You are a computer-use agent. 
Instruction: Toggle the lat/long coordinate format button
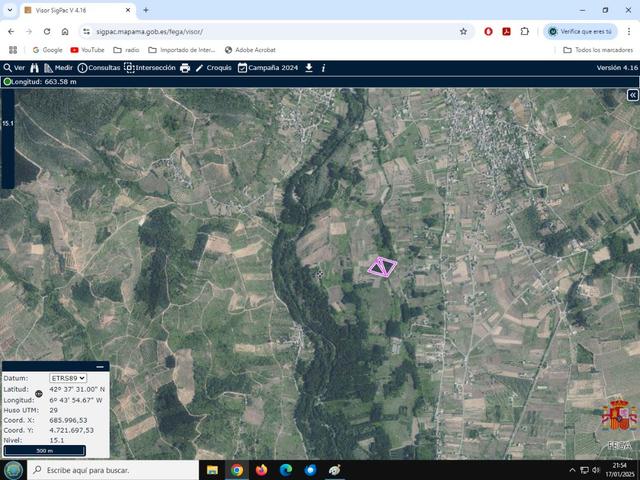click(x=39, y=394)
